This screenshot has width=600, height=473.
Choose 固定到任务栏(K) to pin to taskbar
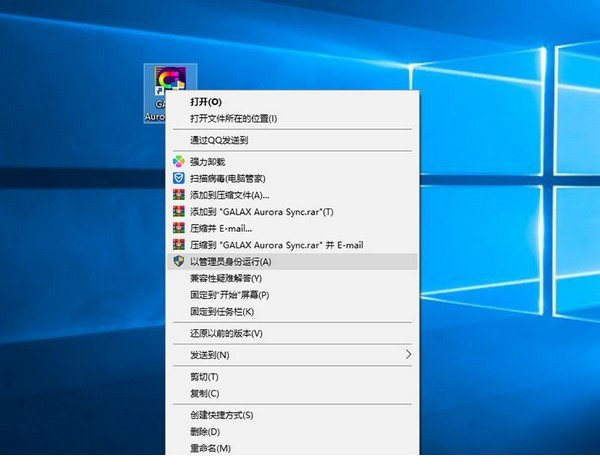click(221, 312)
